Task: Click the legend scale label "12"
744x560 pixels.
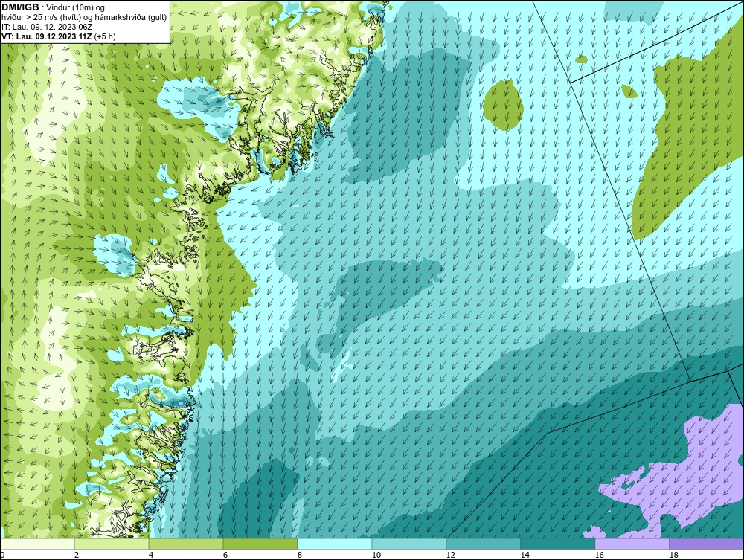Action: pyautogui.click(x=450, y=555)
